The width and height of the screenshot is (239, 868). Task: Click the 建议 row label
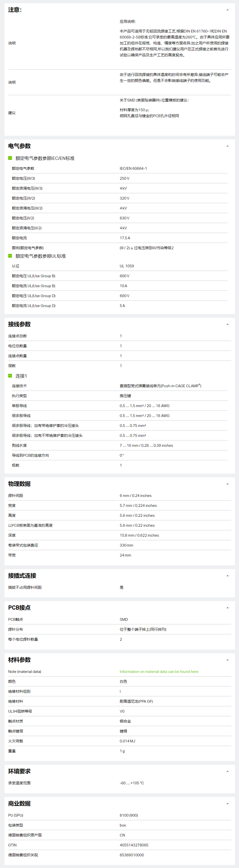pos(12,113)
